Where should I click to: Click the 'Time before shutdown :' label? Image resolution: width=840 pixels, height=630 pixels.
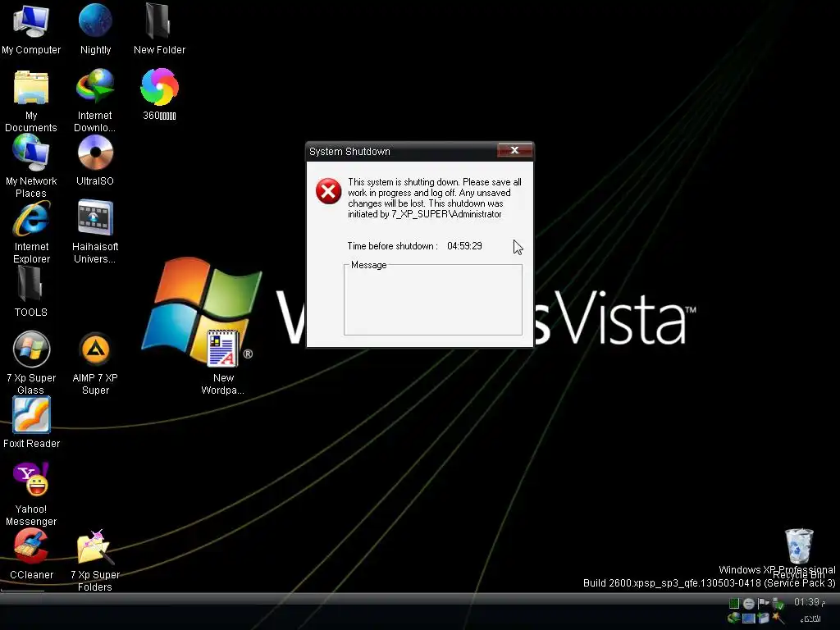[392, 246]
